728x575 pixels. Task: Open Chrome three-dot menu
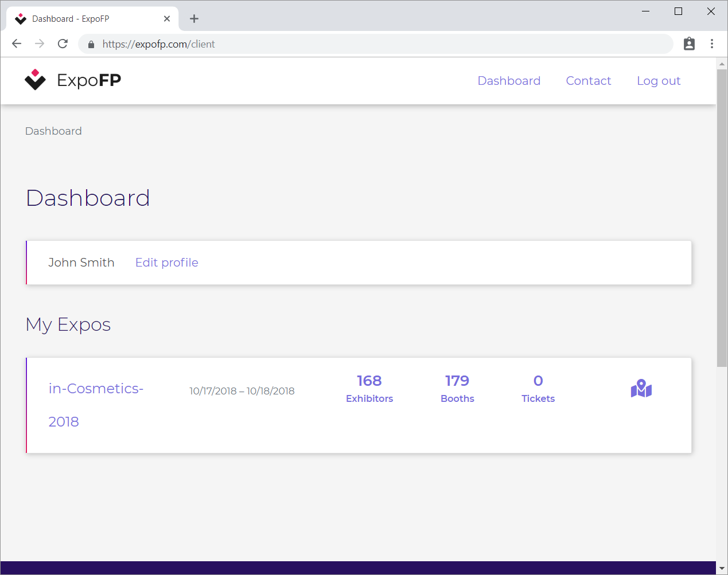coord(712,44)
